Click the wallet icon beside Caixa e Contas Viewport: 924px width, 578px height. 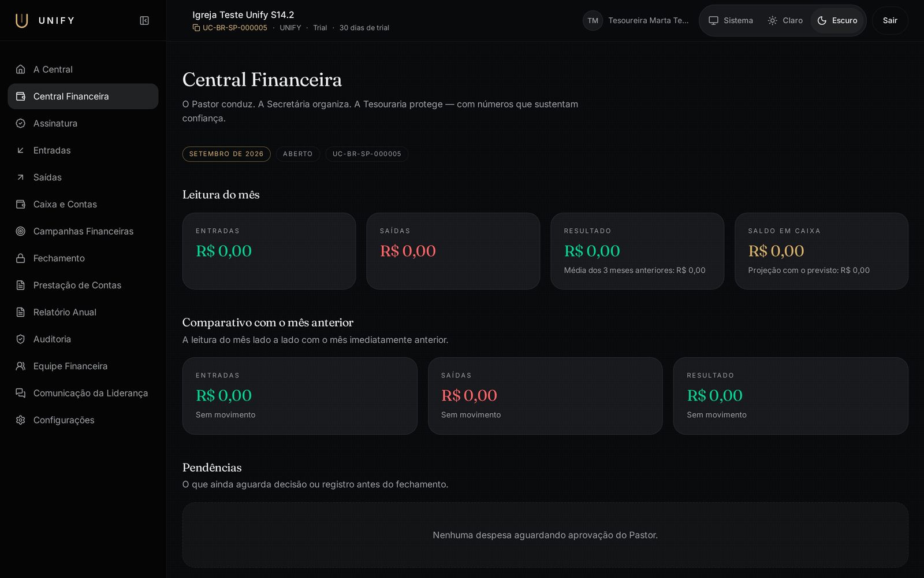click(x=21, y=204)
